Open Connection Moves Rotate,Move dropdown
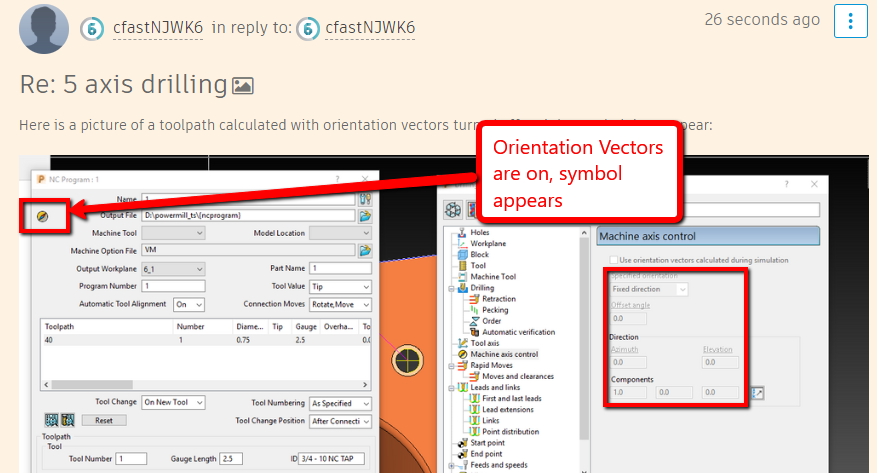Viewport: 877px width, 473px height. pyautogui.click(x=340, y=305)
